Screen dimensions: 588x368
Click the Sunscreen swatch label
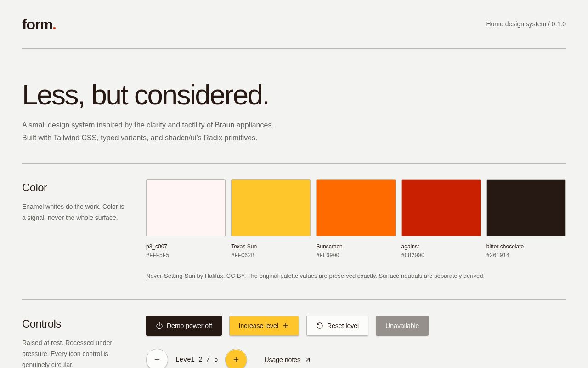[x=329, y=247]
